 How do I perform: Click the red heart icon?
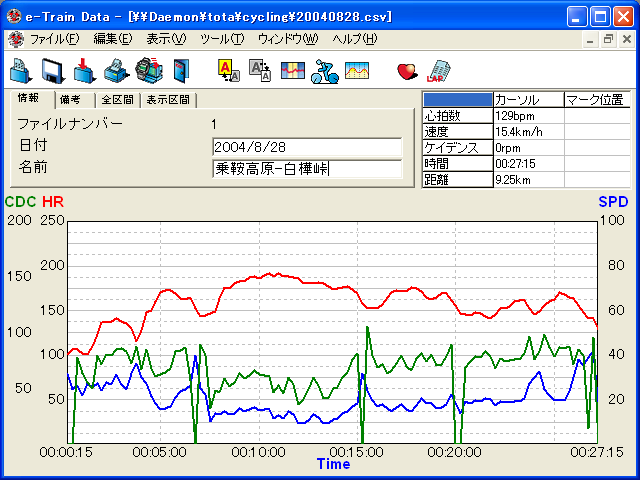pyautogui.click(x=407, y=70)
